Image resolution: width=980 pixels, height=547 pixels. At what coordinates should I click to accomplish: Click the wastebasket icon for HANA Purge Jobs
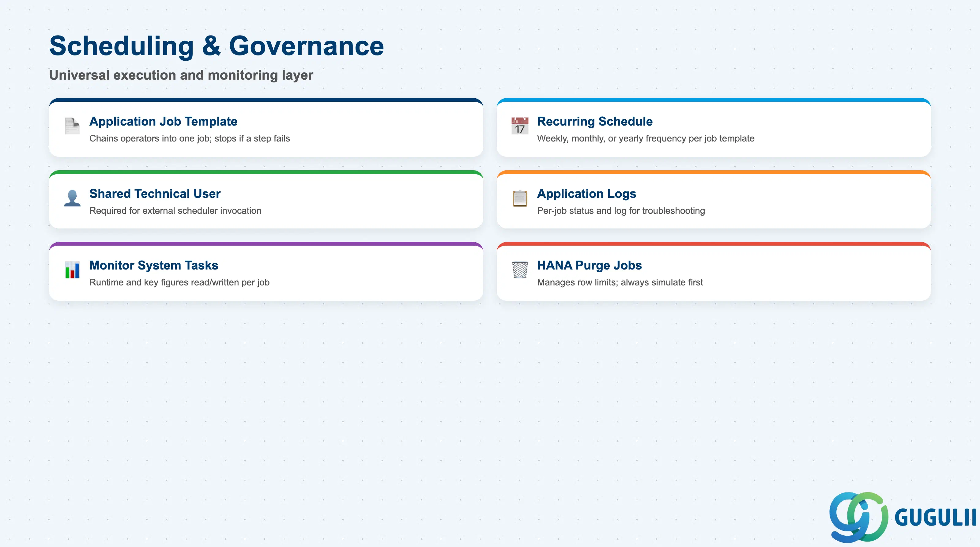tap(520, 270)
